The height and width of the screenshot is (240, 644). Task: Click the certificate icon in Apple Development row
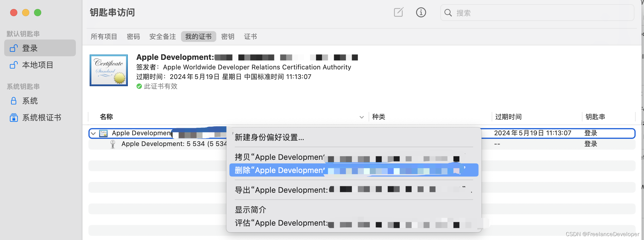(x=103, y=133)
